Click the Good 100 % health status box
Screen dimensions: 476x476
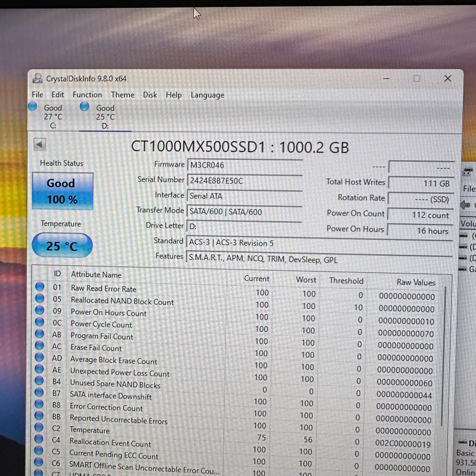coord(63,191)
